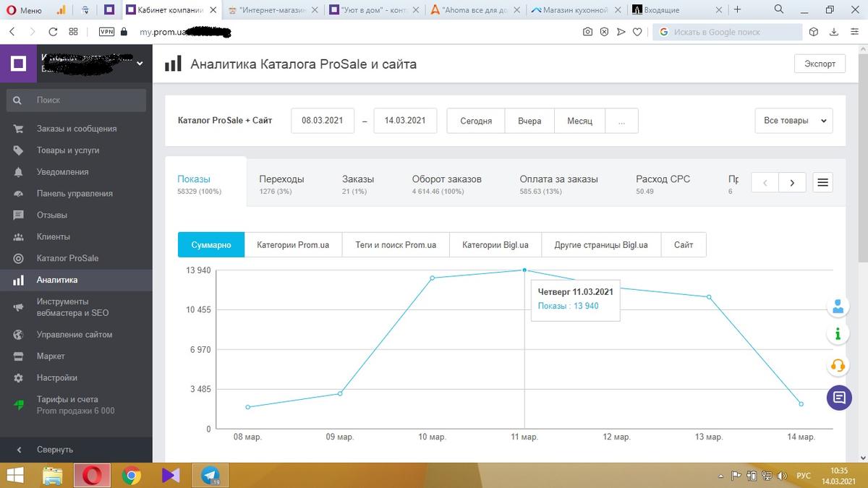Open browser downloads icon
Image resolution: width=868 pixels, height=488 pixels.
click(834, 32)
